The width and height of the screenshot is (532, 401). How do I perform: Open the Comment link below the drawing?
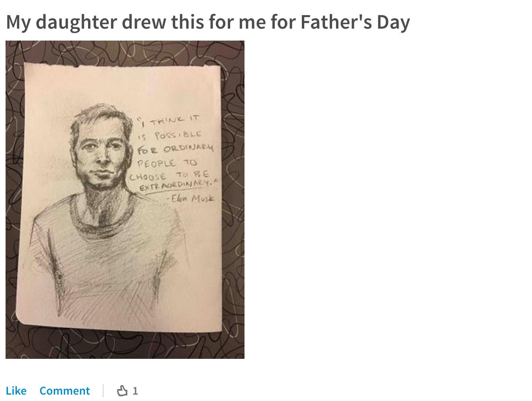(65, 391)
